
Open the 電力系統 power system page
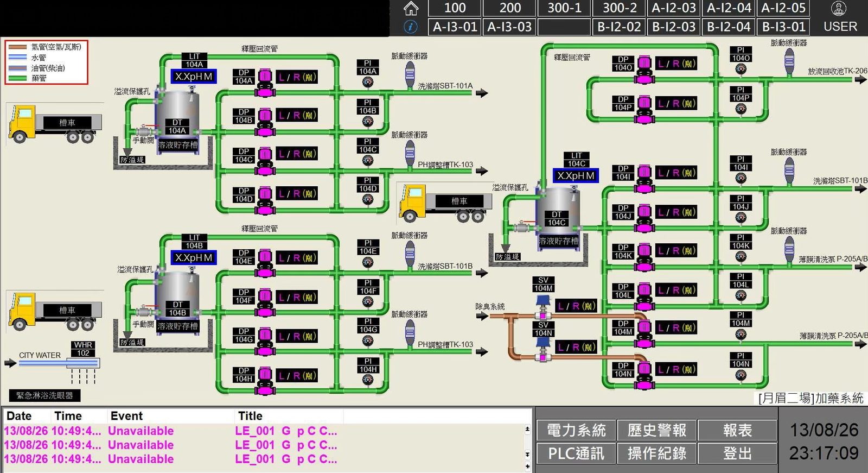(576, 431)
